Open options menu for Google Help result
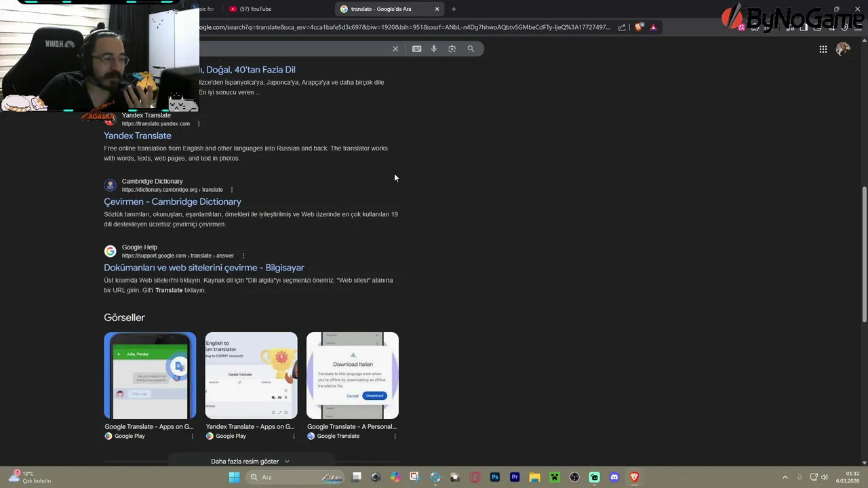The image size is (868, 488). (x=243, y=256)
